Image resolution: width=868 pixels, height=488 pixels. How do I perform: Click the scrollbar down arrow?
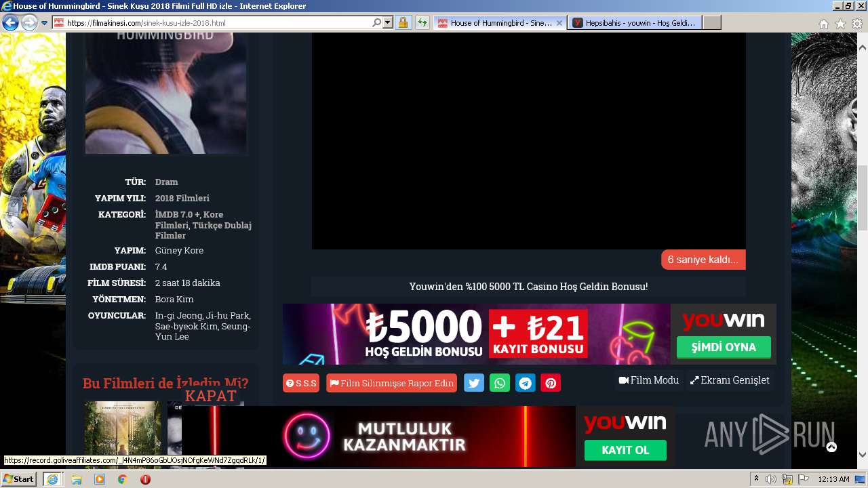[863, 455]
